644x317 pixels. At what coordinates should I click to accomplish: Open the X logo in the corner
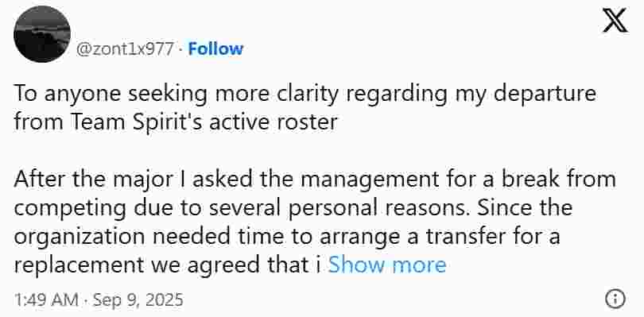615,21
